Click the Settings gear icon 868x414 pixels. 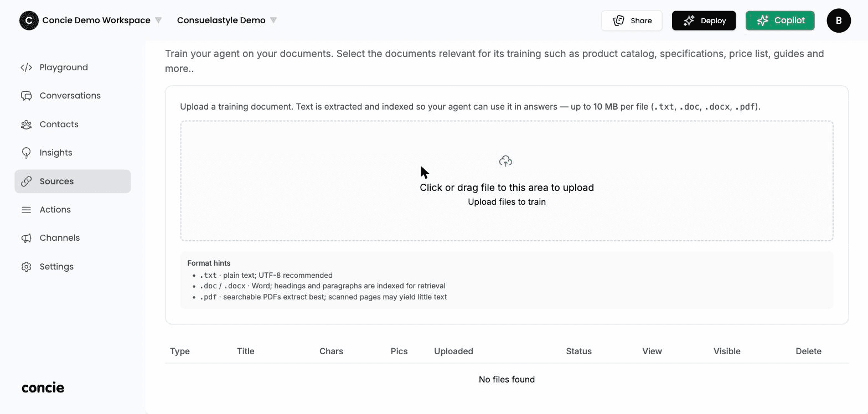pyautogui.click(x=26, y=267)
